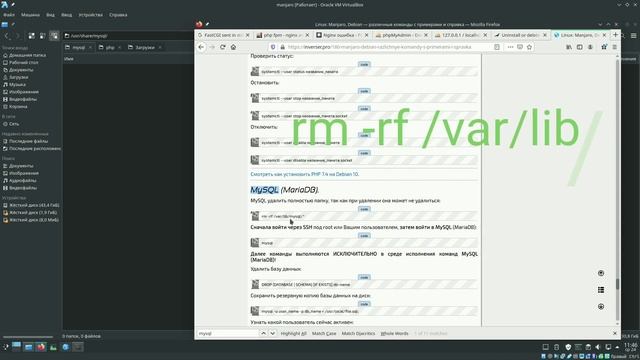The width and height of the screenshot is (640, 360).
Task: Open VirtualBox Вид menu
Action: coord(50,15)
